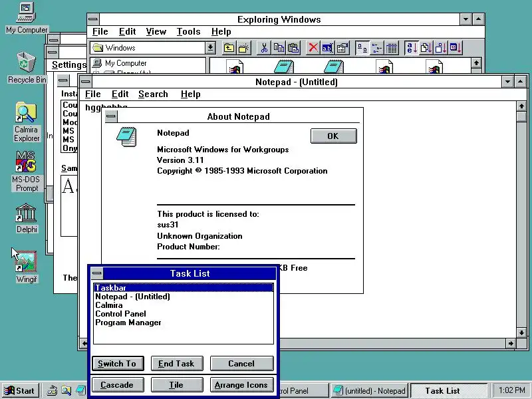Select the Recycle Bin desktop icon

coord(27,68)
